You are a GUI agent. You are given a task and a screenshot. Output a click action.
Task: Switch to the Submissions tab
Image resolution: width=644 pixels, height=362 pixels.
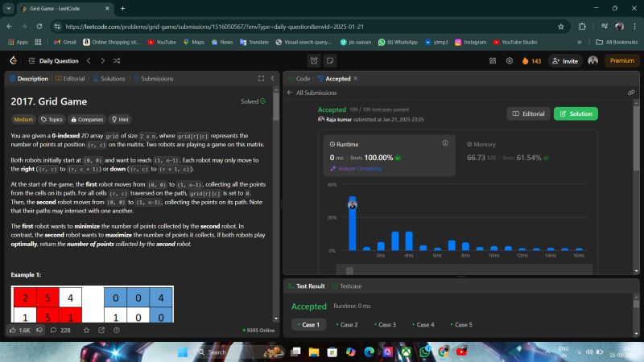[153, 78]
